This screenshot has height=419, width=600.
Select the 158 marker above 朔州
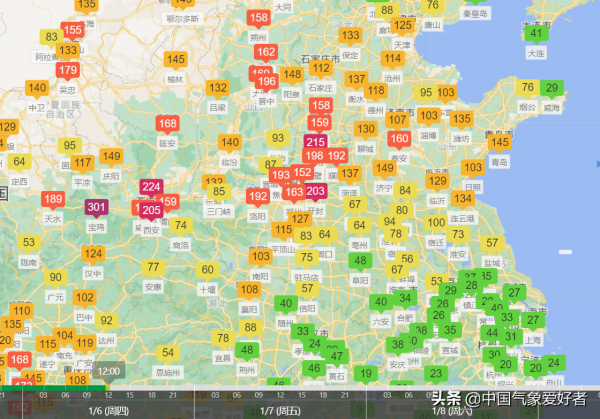pyautogui.click(x=259, y=18)
